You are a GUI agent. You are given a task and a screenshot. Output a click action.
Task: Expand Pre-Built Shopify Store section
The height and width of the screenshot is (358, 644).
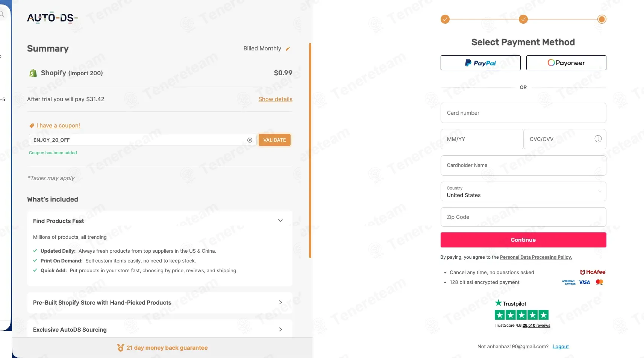click(x=280, y=302)
